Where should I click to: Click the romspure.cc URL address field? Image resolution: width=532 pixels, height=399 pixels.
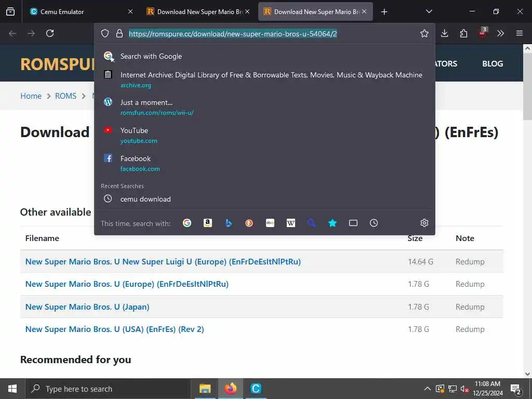(x=233, y=34)
